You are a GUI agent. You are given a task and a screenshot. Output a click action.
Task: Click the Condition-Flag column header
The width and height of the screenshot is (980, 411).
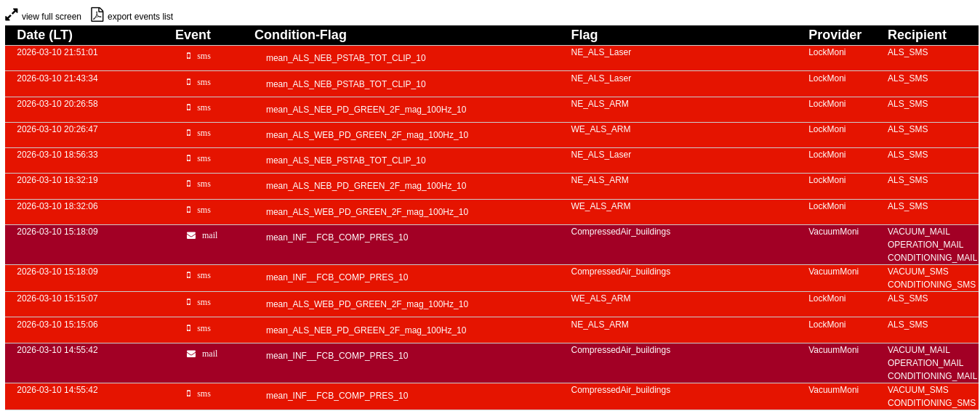[300, 35]
